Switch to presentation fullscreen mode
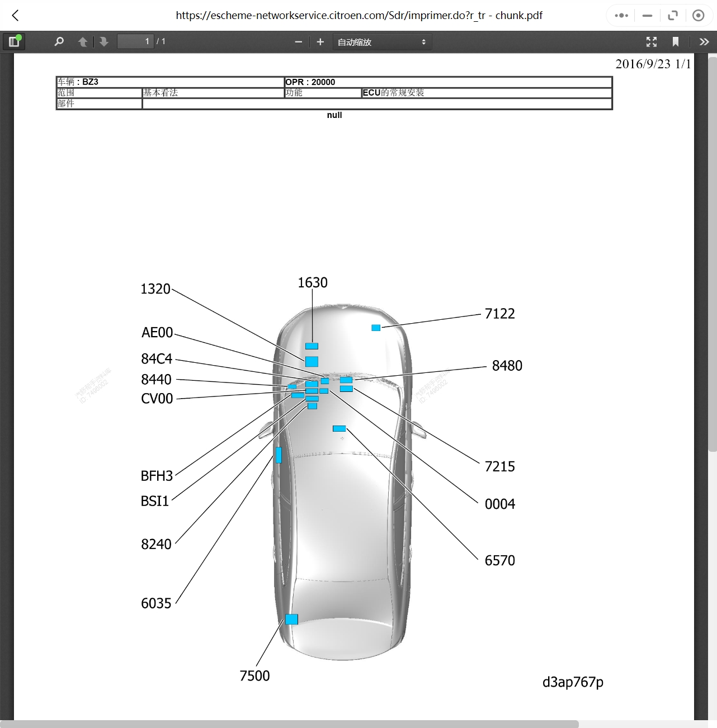Image resolution: width=717 pixels, height=728 pixels. 651,42
